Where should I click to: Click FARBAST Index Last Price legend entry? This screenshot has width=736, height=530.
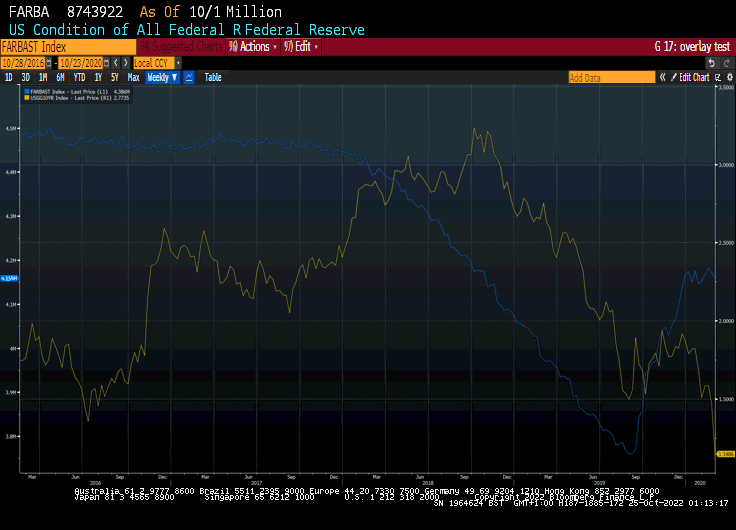[77, 92]
